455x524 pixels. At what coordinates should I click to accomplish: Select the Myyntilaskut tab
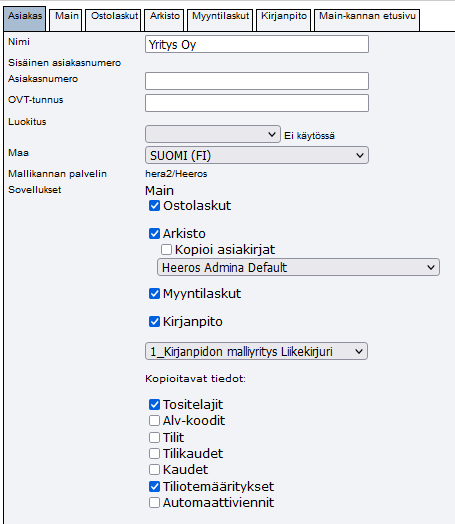220,20
